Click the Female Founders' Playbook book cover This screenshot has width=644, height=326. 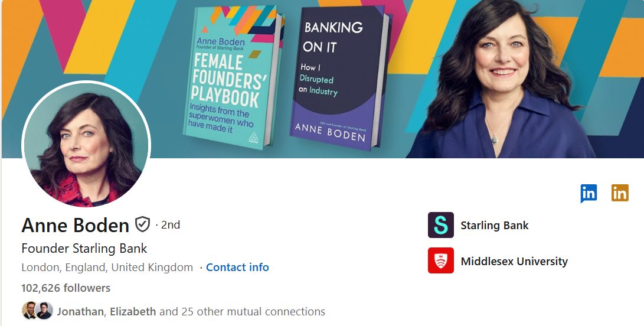(x=233, y=77)
